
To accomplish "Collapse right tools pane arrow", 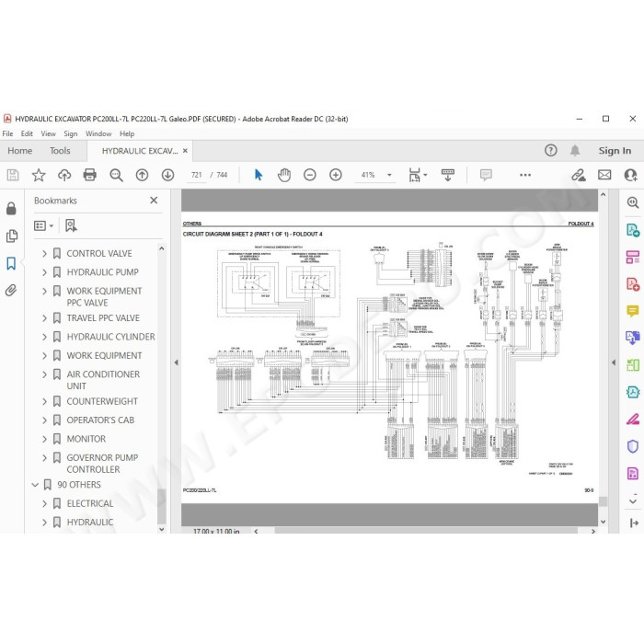I will point(614,362).
